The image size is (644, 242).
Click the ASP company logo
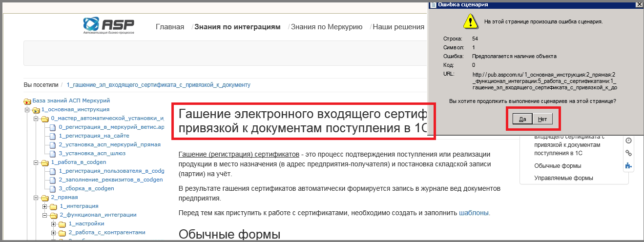coord(108,26)
